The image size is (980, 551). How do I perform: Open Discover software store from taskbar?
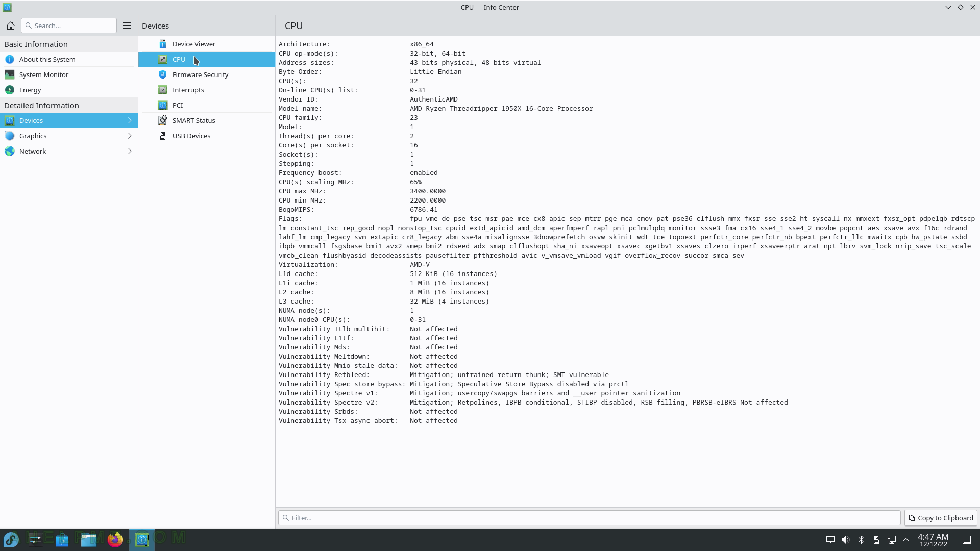tap(62, 539)
